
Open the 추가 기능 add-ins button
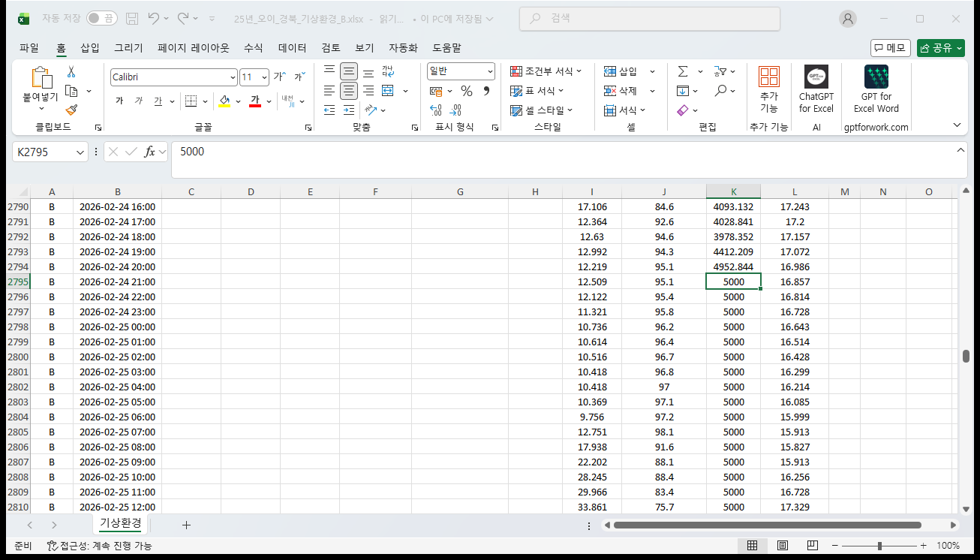[x=769, y=89]
